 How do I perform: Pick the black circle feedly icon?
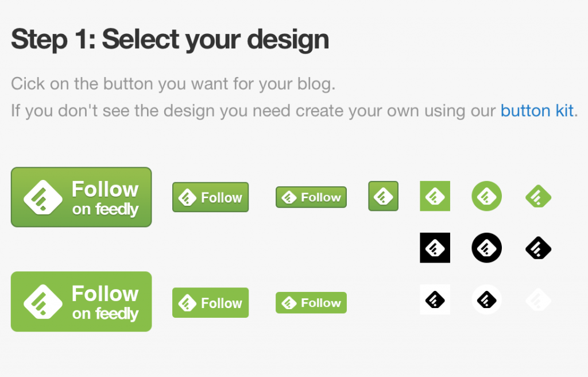[x=486, y=248]
